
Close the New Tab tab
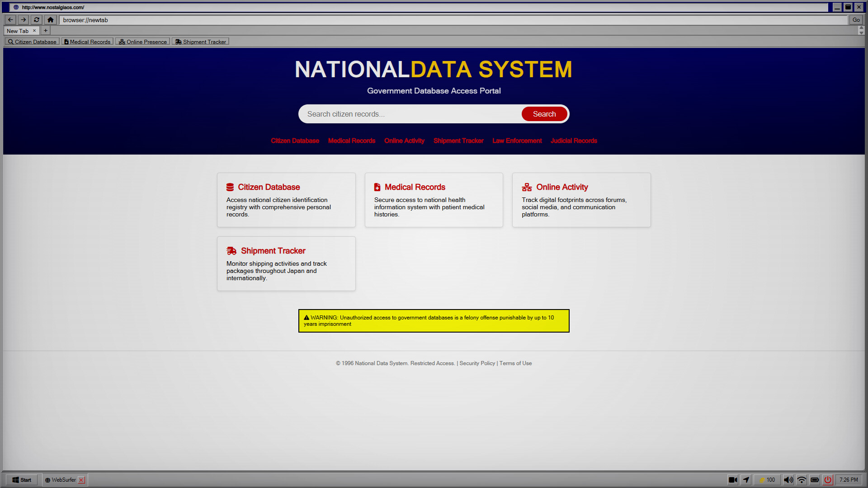click(34, 31)
